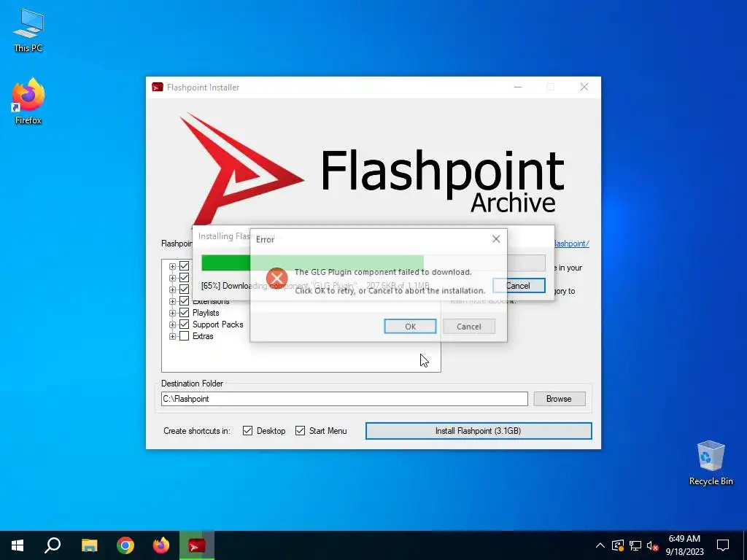The height and width of the screenshot is (560, 747).
Task: Open Recycle Bin on desktop
Action: pyautogui.click(x=711, y=463)
